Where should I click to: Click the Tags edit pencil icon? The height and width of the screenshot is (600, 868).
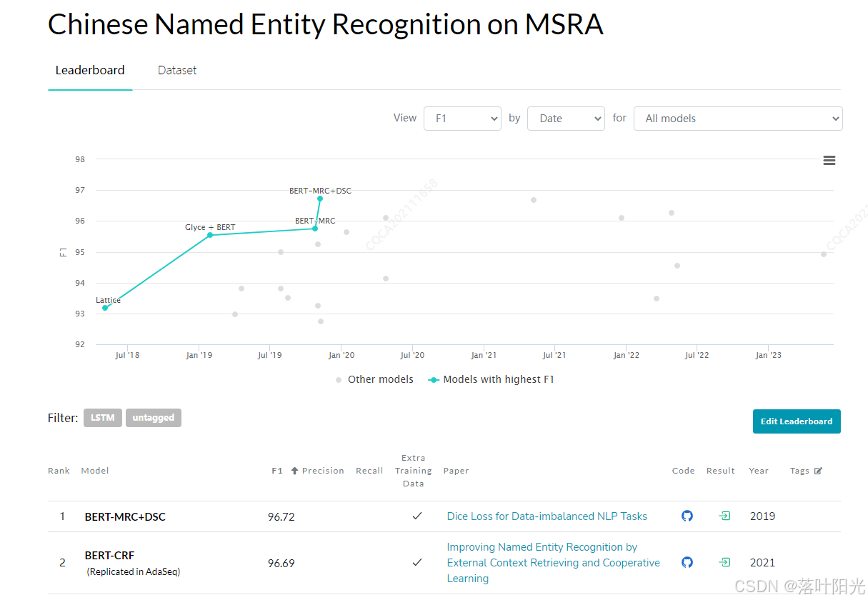click(x=819, y=471)
